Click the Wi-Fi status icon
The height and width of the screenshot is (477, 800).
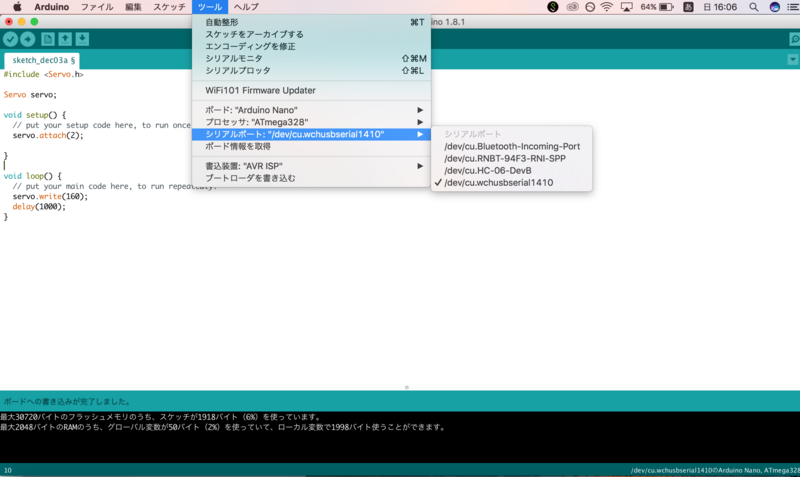607,7
